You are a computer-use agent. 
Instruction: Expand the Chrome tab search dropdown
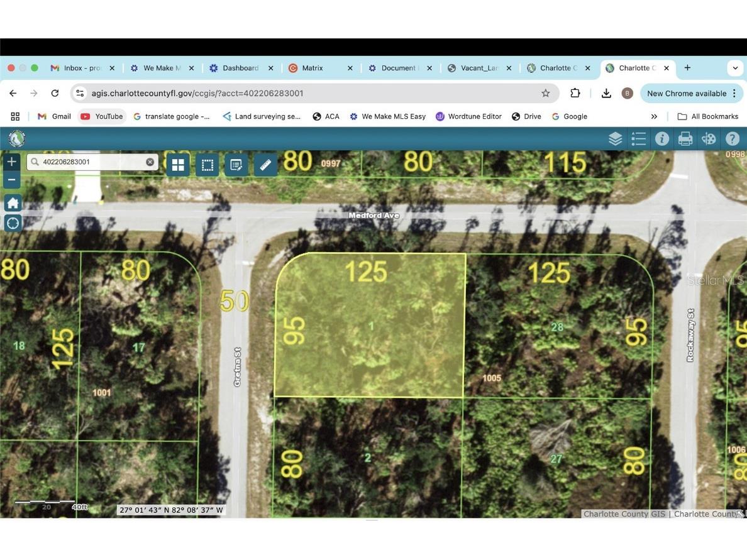[734, 68]
